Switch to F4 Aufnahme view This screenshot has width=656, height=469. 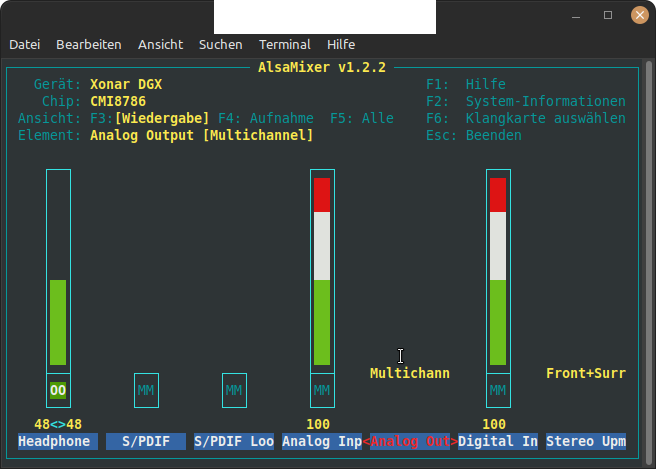tap(266, 118)
